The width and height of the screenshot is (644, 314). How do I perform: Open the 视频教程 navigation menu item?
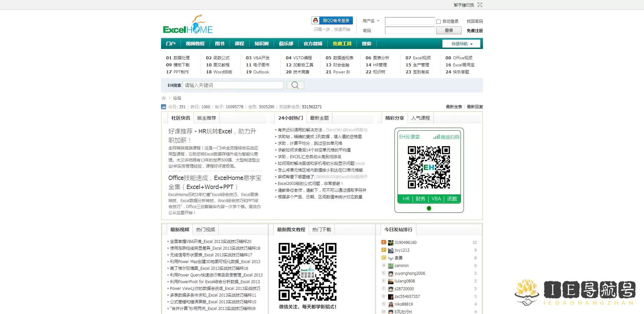(x=195, y=44)
